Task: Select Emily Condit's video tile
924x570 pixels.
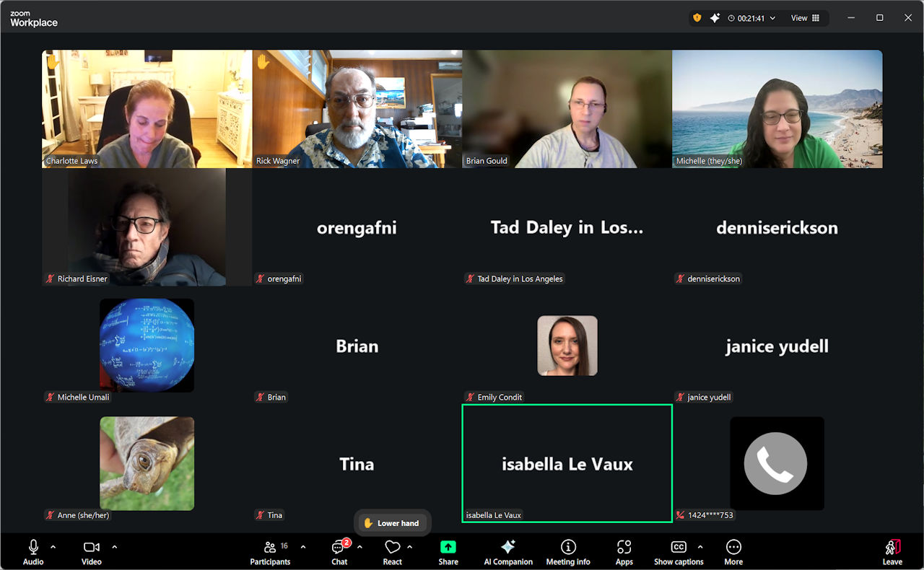Action: pyautogui.click(x=567, y=346)
